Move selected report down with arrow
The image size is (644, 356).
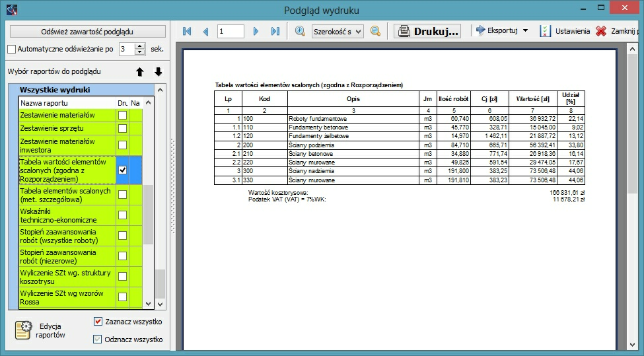158,72
